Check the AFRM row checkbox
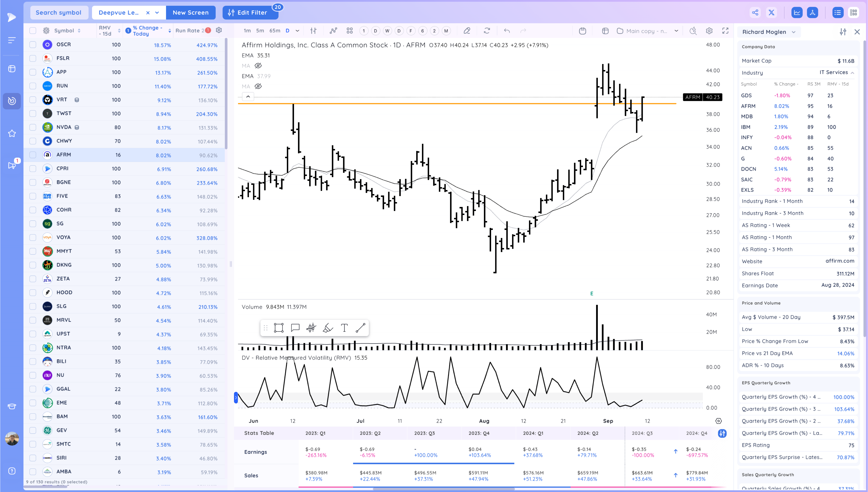Image resolution: width=868 pixels, height=492 pixels. [x=33, y=155]
